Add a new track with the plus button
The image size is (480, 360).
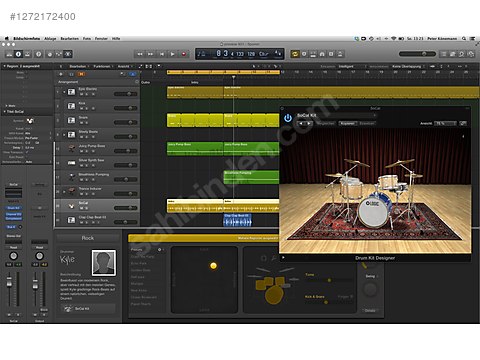point(61,74)
